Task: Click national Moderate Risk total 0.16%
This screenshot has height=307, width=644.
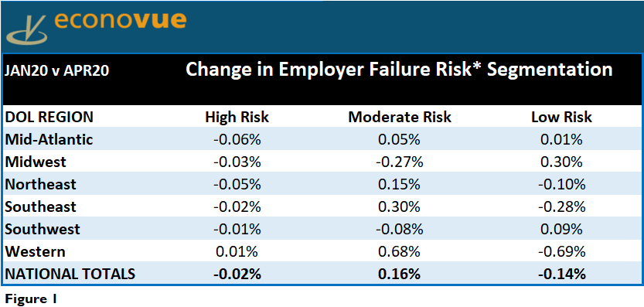Action: pos(400,274)
